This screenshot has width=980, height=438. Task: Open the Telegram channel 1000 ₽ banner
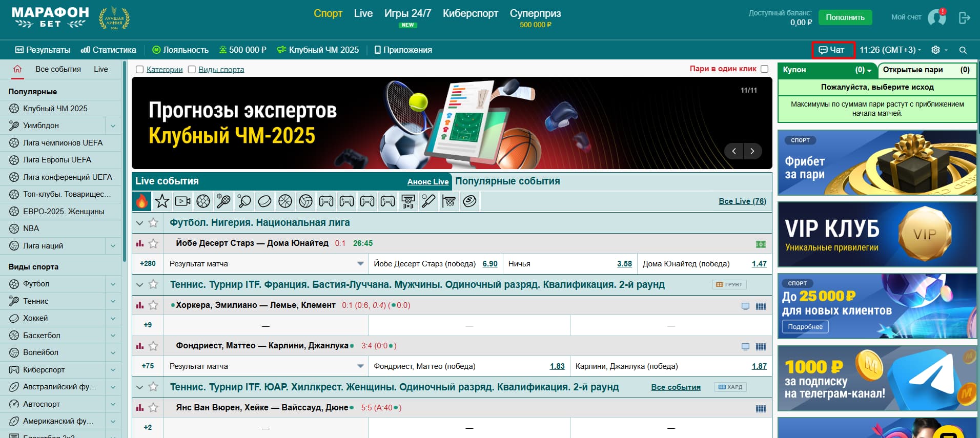[x=877, y=378]
